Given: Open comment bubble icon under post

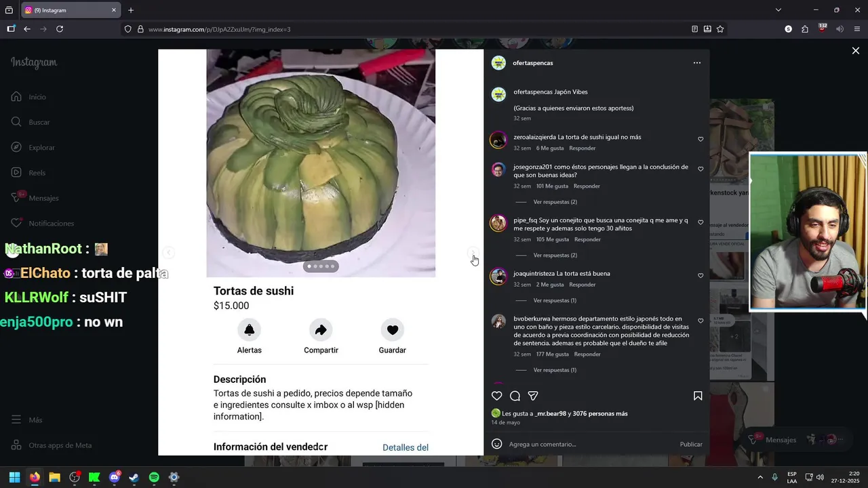Looking at the screenshot, I should 515,396.
